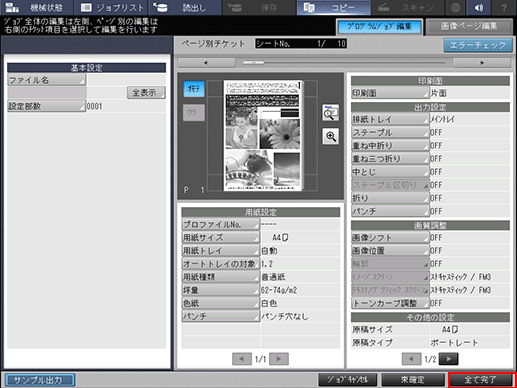Click the 原稿タイプ ポートレート value
Image resolution: width=517 pixels, height=388 pixels.
454,343
